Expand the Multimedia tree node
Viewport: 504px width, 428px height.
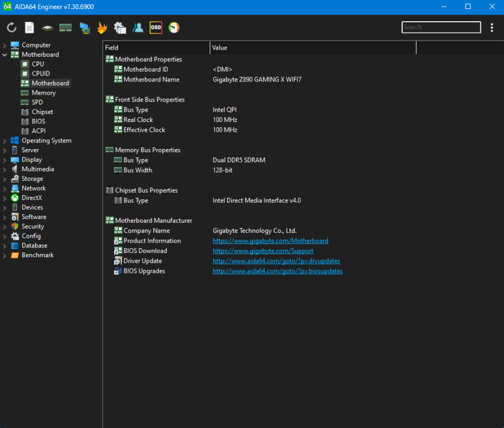pyautogui.click(x=4, y=170)
